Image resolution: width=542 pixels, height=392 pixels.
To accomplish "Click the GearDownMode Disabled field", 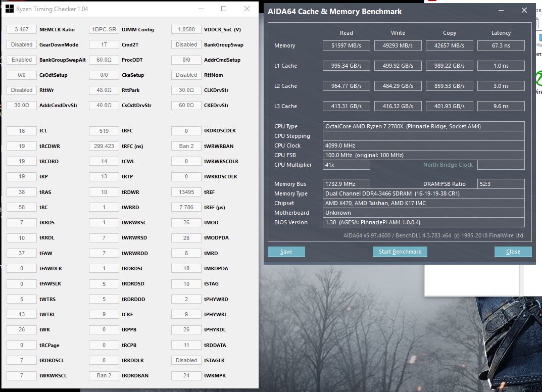I will tap(21, 44).
